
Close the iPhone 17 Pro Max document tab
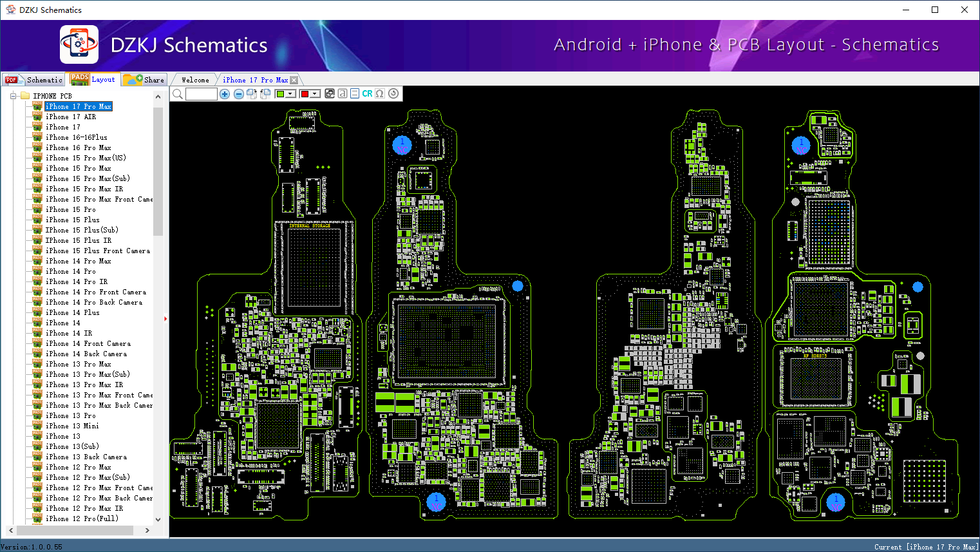(294, 80)
